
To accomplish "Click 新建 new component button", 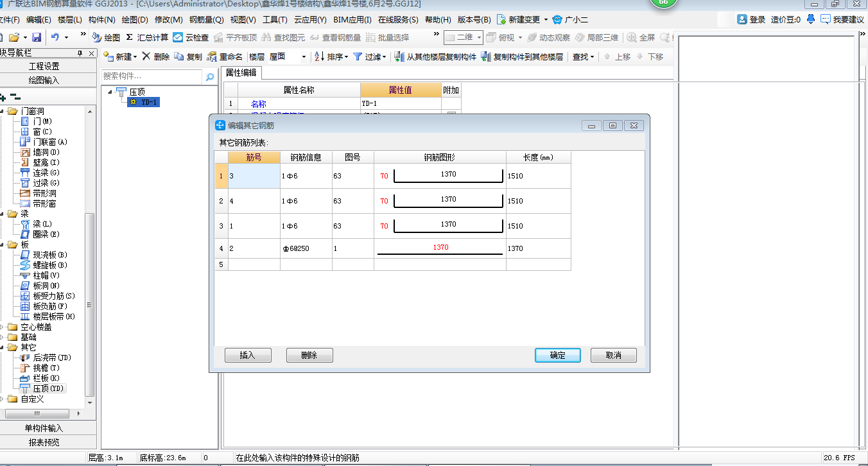I will [x=120, y=56].
